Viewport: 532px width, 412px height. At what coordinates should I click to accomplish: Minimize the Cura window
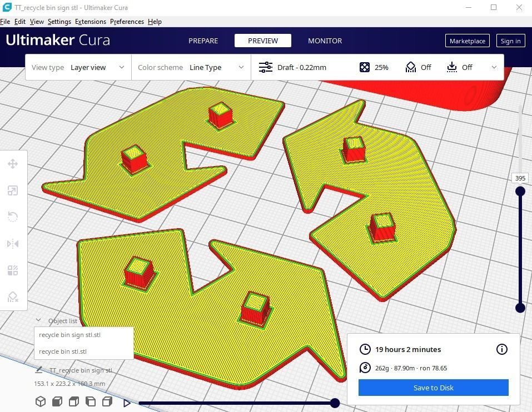(x=469, y=7)
